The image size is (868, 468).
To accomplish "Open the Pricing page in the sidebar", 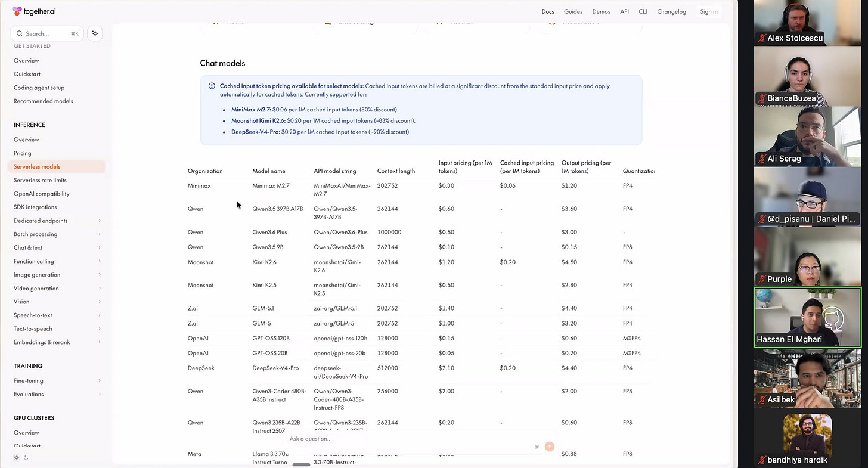I will (23, 153).
